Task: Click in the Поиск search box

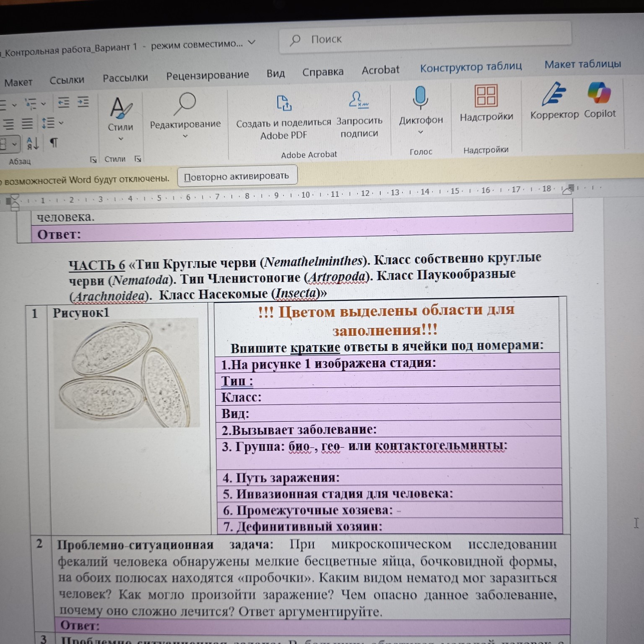Action: pyautogui.click(x=425, y=39)
